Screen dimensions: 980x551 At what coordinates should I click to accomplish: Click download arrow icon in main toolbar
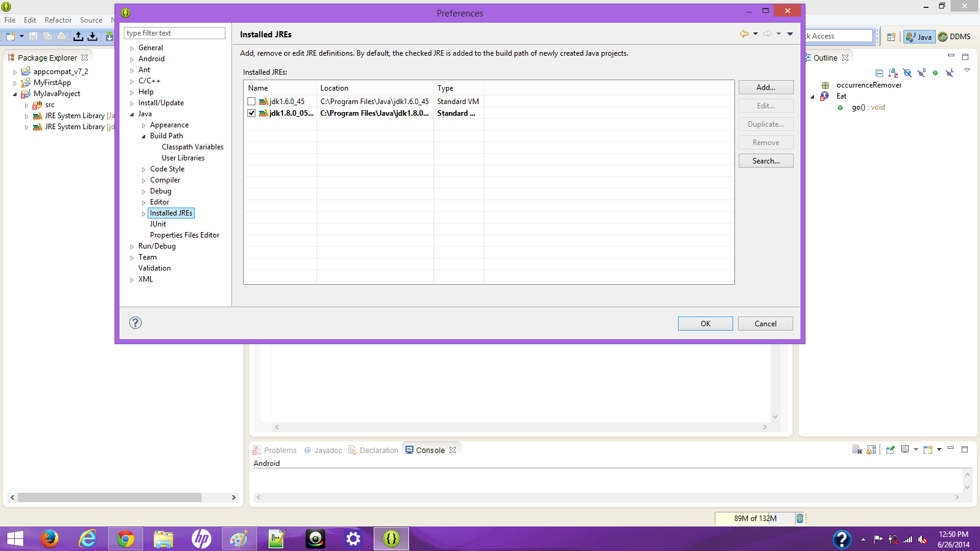(92, 37)
